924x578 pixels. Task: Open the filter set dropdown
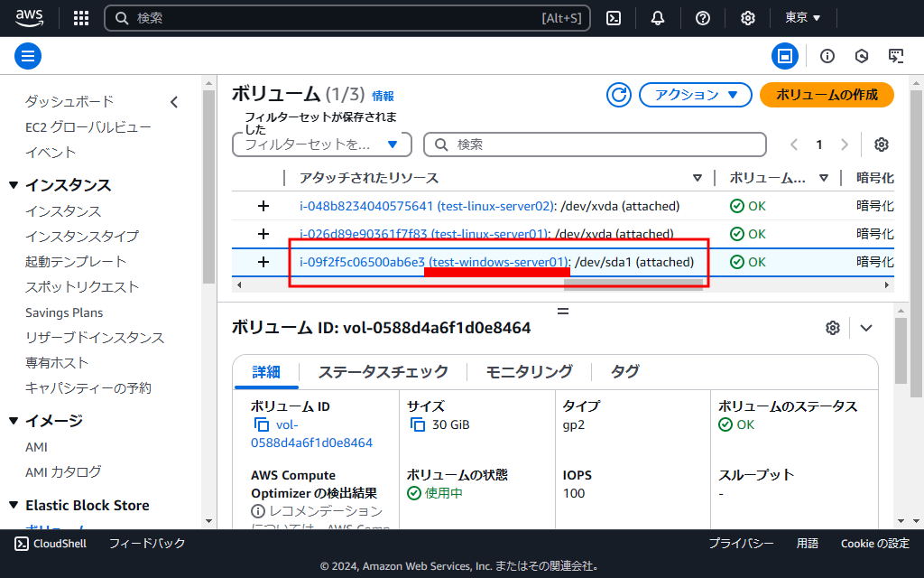pyautogui.click(x=322, y=144)
